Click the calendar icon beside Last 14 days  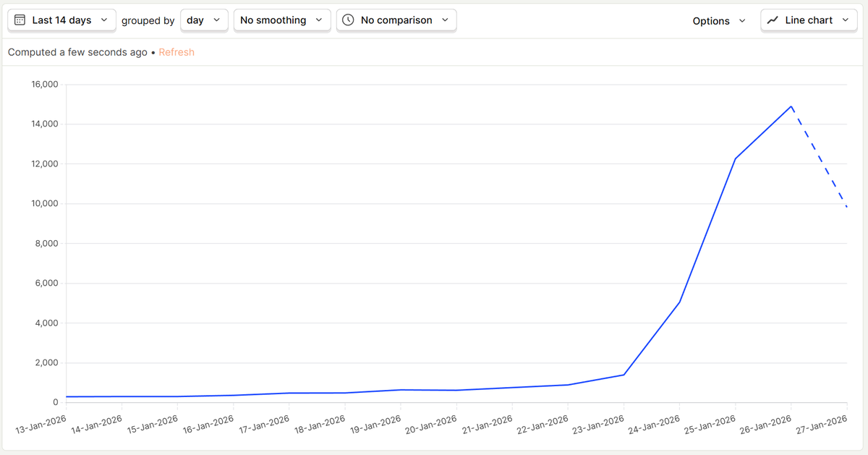point(20,20)
